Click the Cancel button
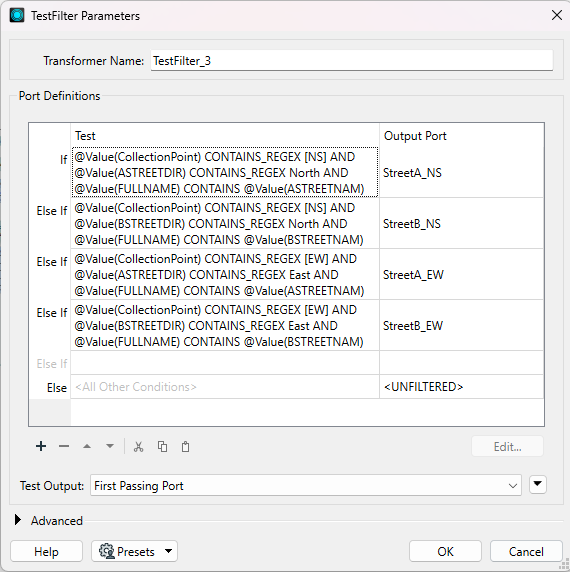The width and height of the screenshot is (570, 572). point(526,551)
